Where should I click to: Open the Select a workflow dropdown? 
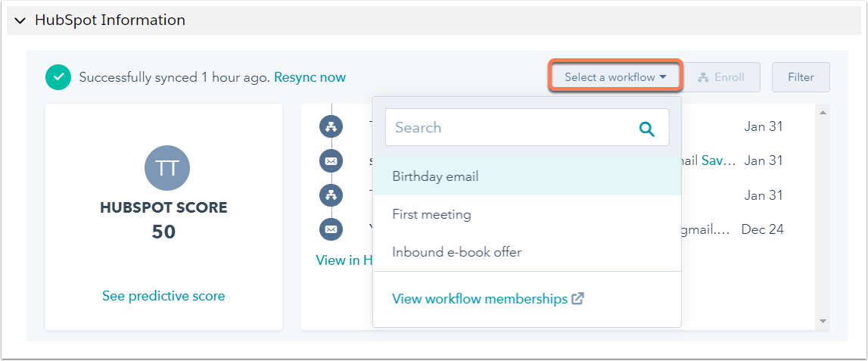tap(615, 77)
